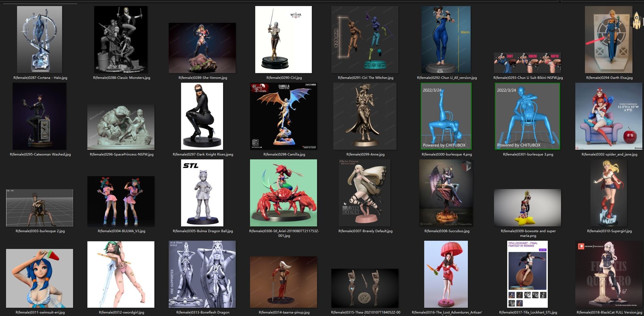Screen dimensions: 644x316
Task: Open the Supergirl figure thumbnail
Action: (x=609, y=193)
